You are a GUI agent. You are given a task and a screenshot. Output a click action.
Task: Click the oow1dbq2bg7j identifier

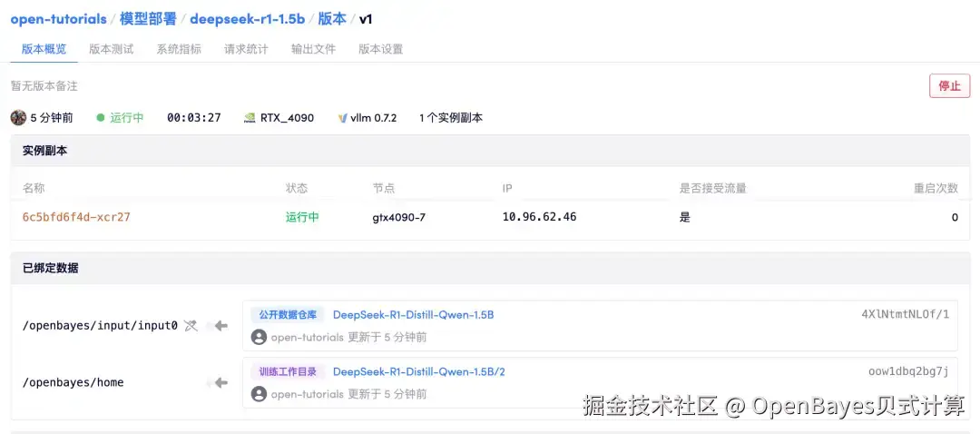coord(908,371)
